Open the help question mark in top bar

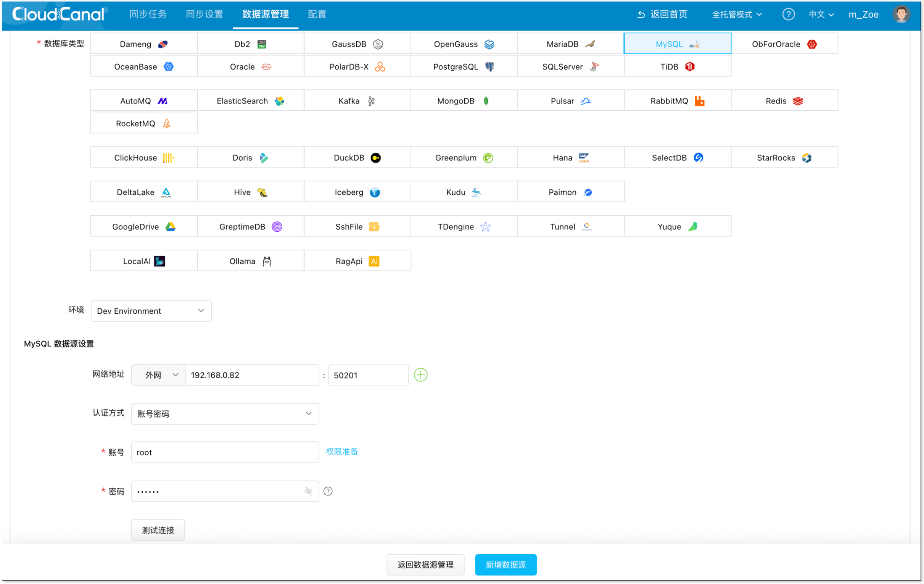coord(789,14)
